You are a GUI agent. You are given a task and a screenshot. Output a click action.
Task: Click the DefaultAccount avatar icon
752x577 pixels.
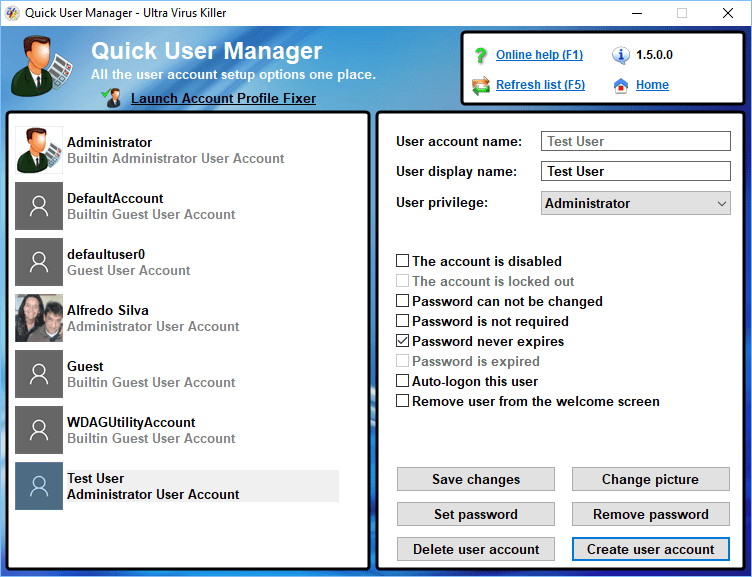click(39, 206)
